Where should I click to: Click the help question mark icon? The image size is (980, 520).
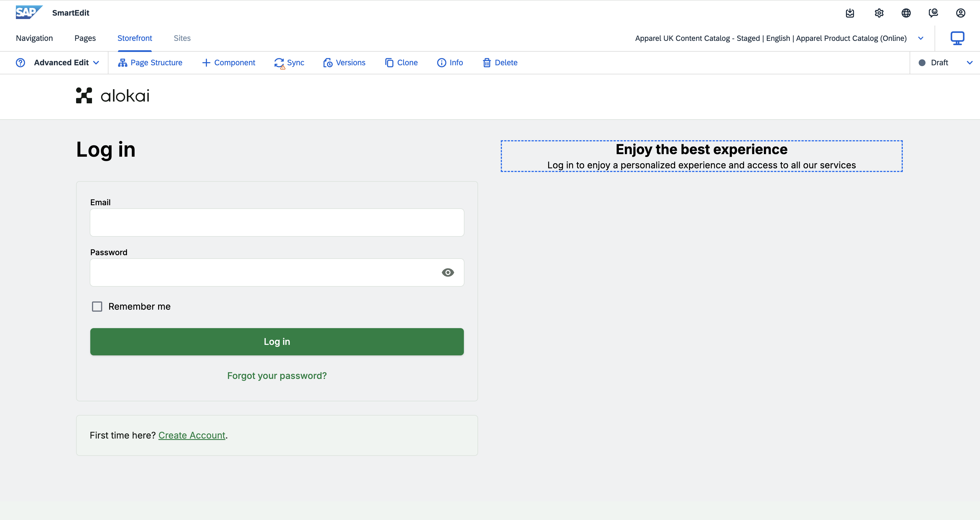20,63
